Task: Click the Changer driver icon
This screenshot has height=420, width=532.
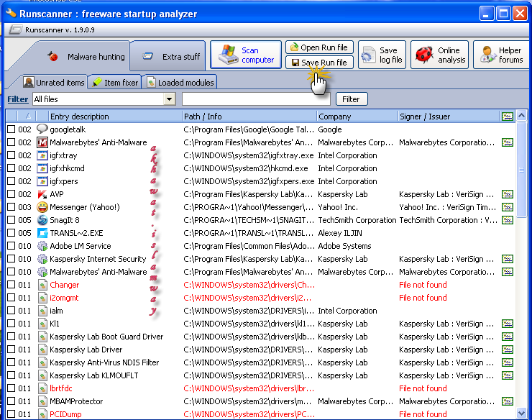Action: tap(42, 285)
